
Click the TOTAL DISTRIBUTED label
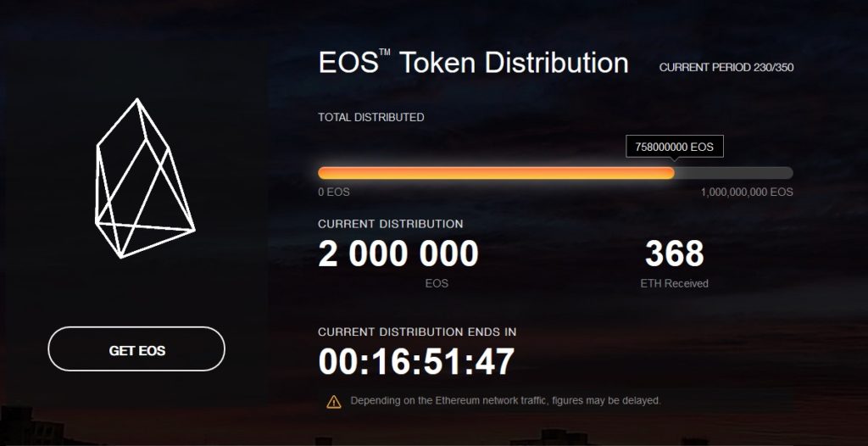click(371, 118)
